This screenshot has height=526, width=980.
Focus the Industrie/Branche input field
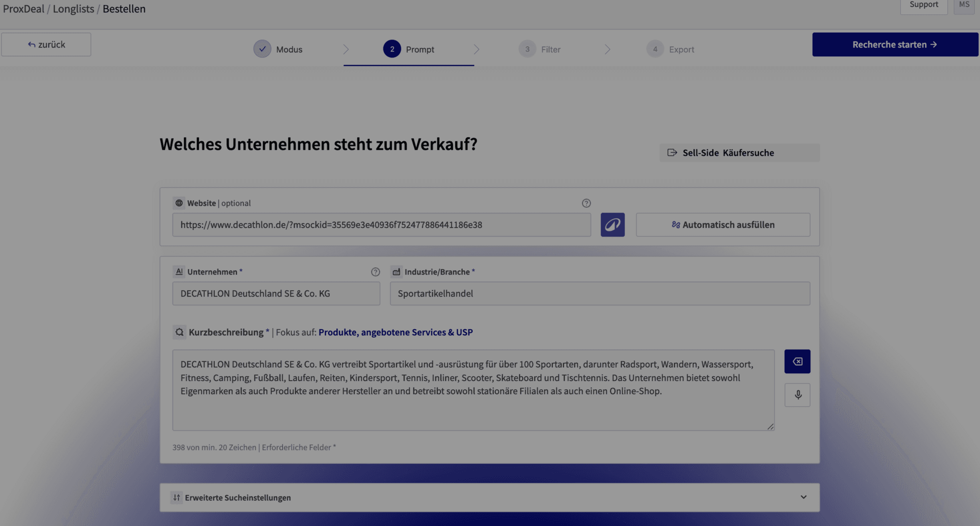click(600, 293)
